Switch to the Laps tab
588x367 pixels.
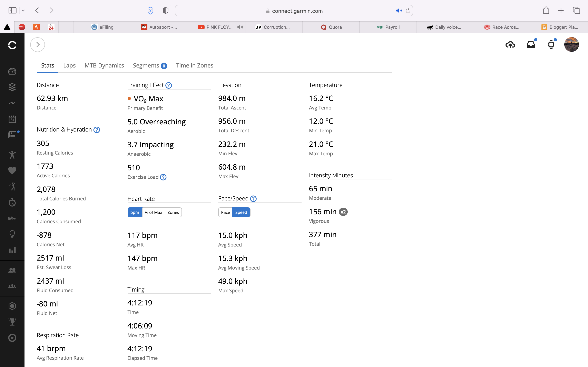click(x=69, y=65)
